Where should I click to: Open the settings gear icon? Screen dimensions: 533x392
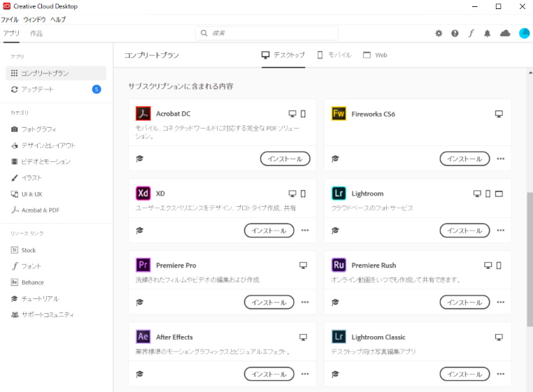click(439, 34)
